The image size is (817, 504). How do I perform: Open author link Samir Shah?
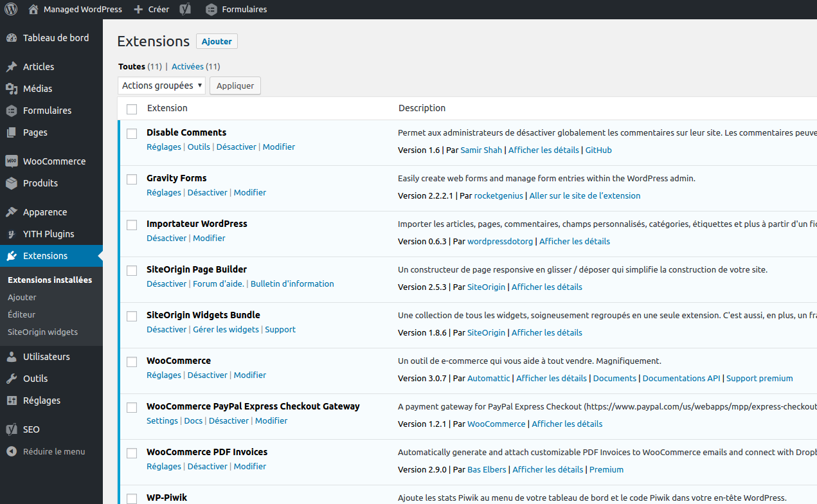point(481,150)
